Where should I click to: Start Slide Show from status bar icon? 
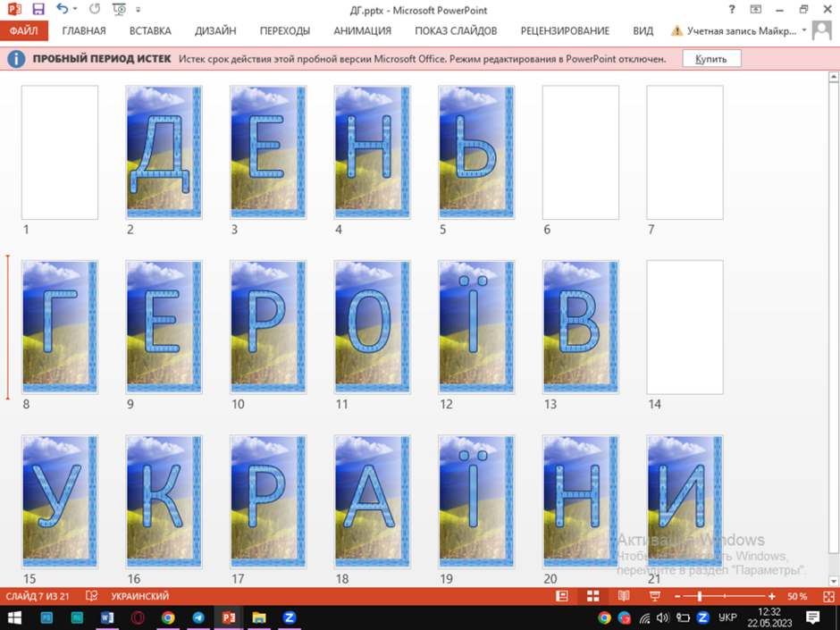tap(655, 596)
